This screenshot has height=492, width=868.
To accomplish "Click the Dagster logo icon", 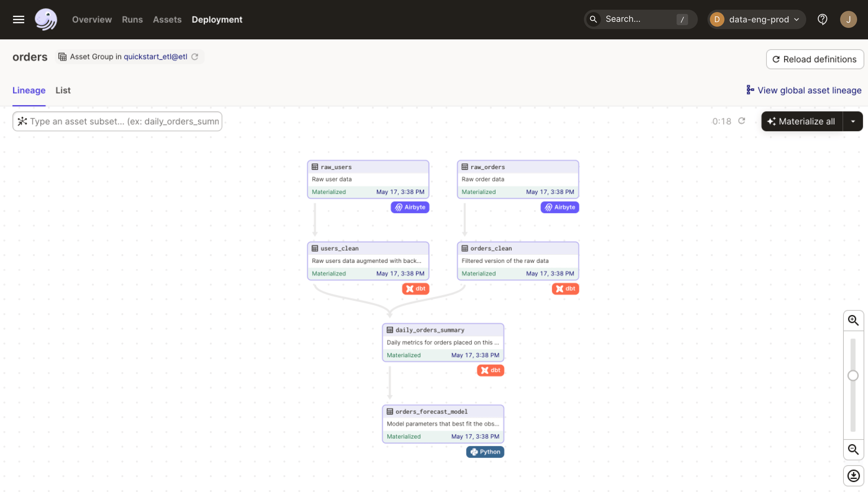I will coord(46,20).
